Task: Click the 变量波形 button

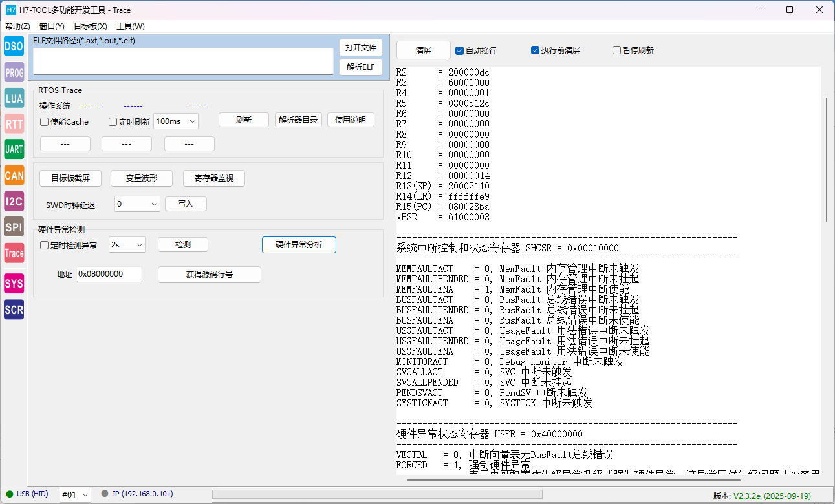Action: [142, 178]
